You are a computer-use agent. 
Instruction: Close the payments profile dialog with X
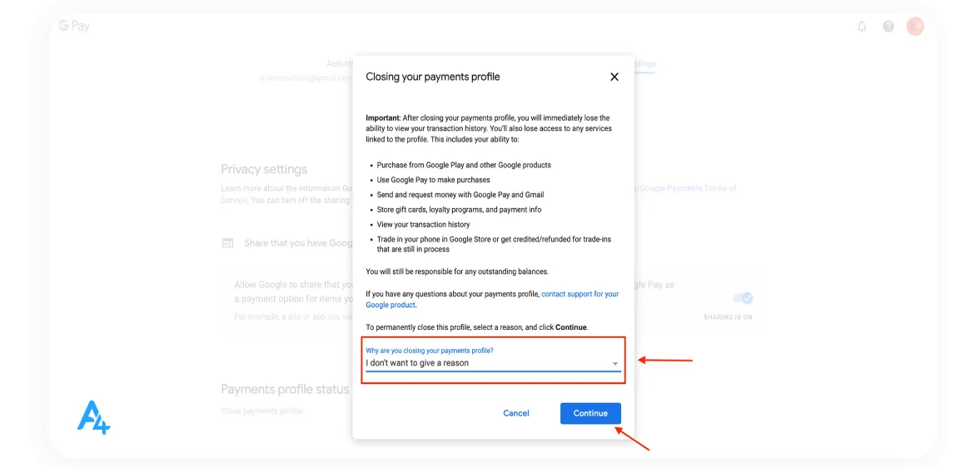coord(614,77)
